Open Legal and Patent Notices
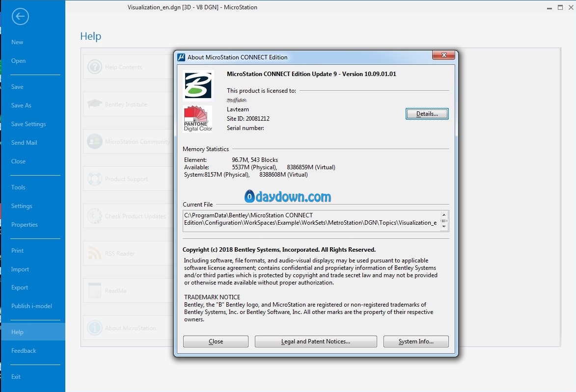Viewport: 576px width, 392px height. [316, 341]
